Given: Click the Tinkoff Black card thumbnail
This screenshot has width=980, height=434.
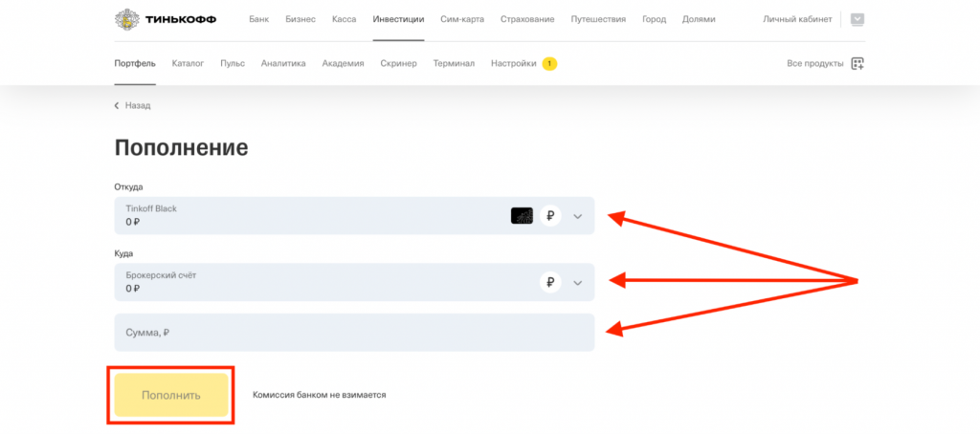Looking at the screenshot, I should coord(522,216).
